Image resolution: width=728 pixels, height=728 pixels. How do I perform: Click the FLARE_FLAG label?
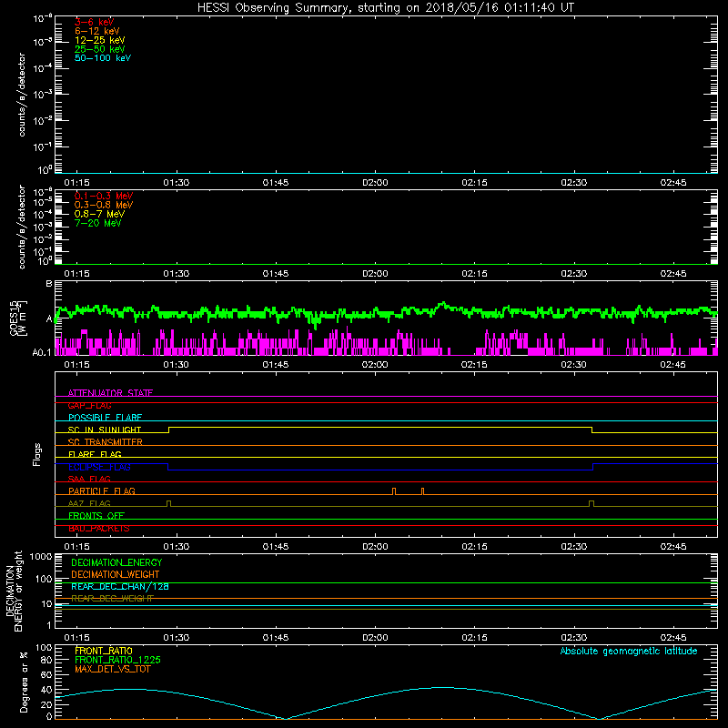pos(95,454)
